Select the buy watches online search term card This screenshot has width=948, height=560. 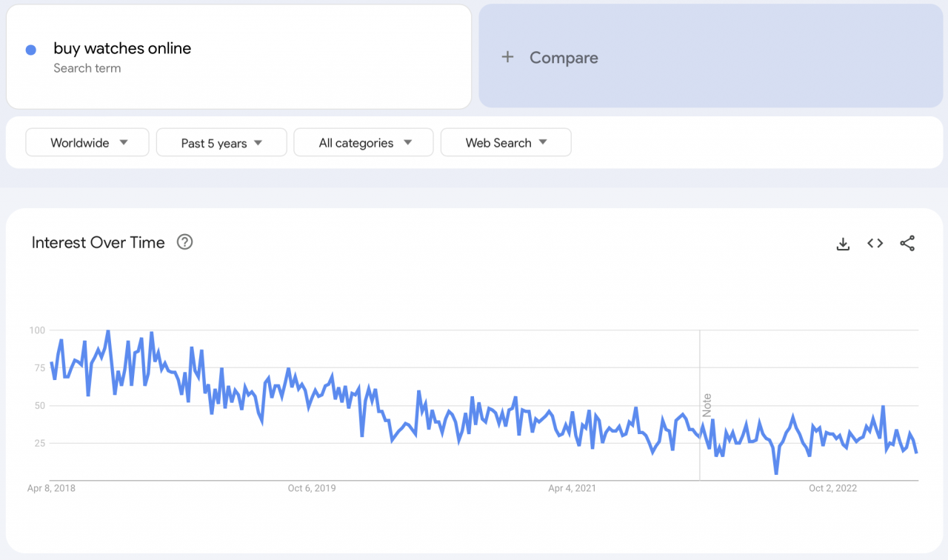tap(238, 56)
